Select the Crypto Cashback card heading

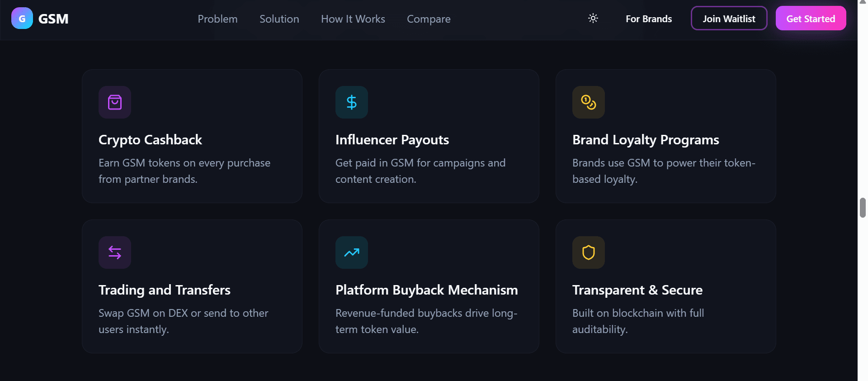tap(150, 140)
